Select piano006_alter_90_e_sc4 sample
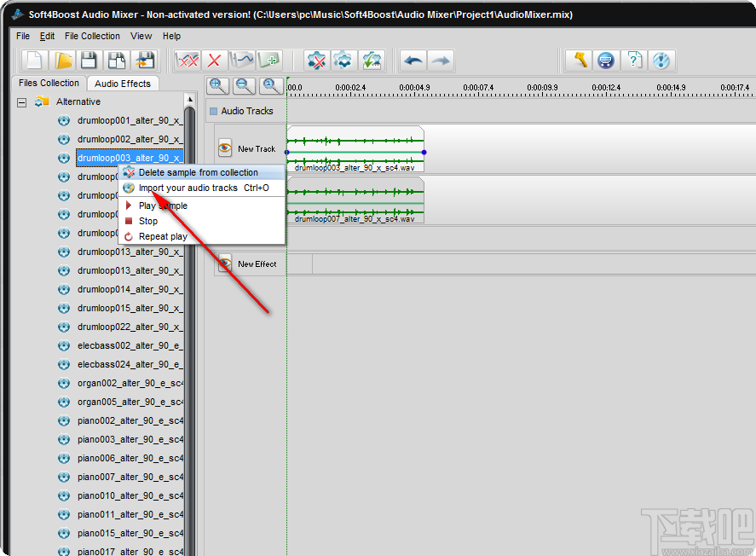 (x=130, y=458)
